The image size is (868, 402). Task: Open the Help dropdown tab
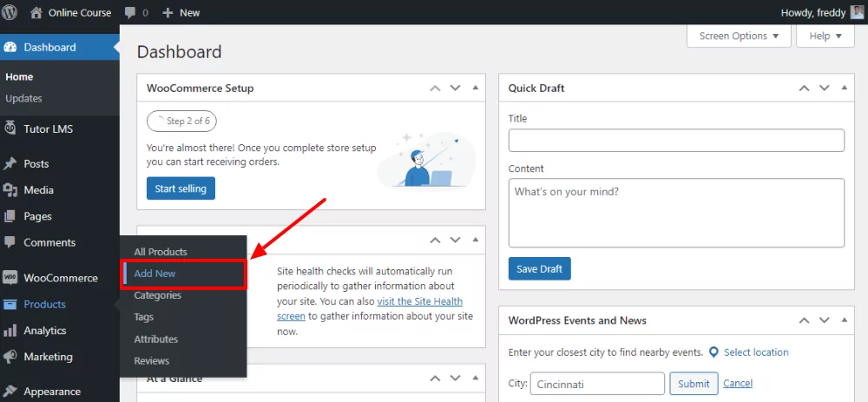[x=825, y=36]
